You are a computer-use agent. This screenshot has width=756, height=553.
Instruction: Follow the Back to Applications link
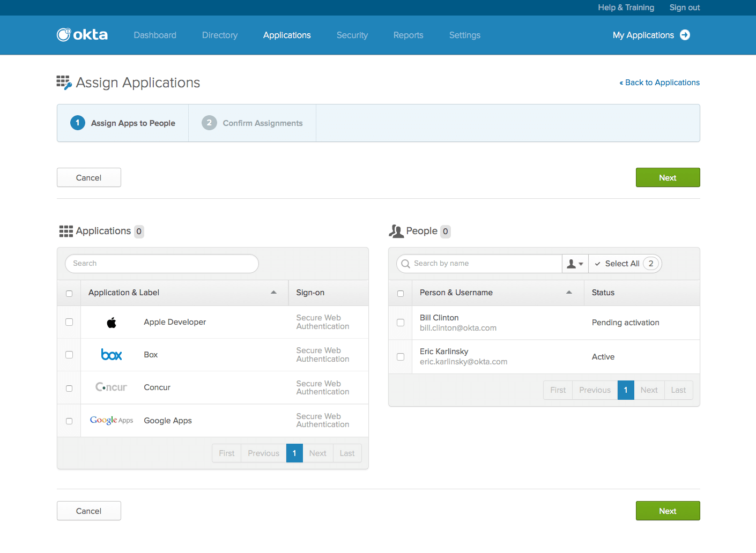click(659, 83)
